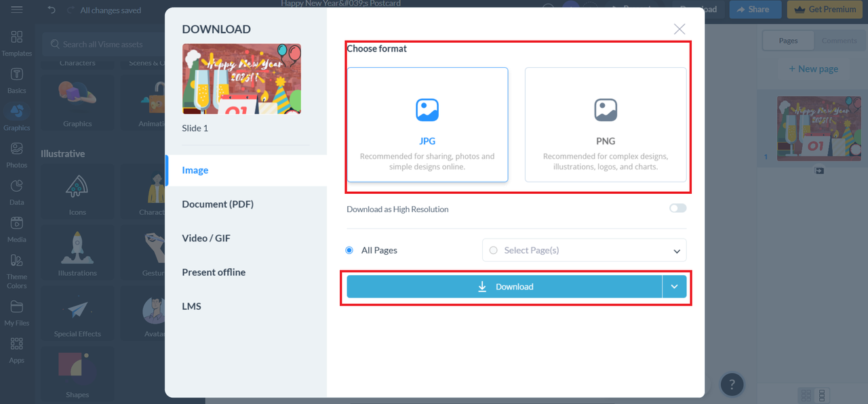Close the Download dialog
The height and width of the screenshot is (404, 868).
tap(679, 28)
